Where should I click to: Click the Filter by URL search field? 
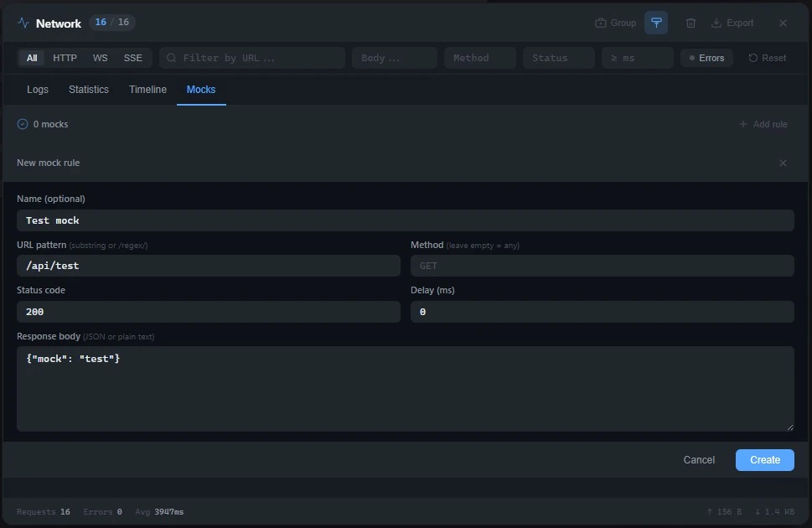coord(252,58)
